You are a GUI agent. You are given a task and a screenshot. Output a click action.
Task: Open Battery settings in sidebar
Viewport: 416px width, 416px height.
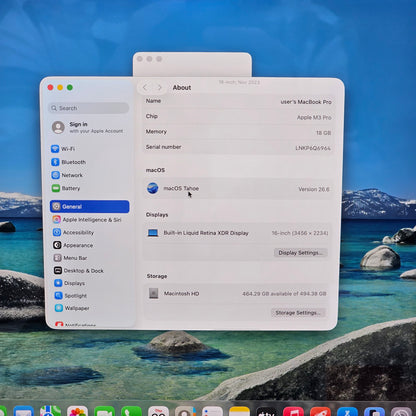click(66, 188)
